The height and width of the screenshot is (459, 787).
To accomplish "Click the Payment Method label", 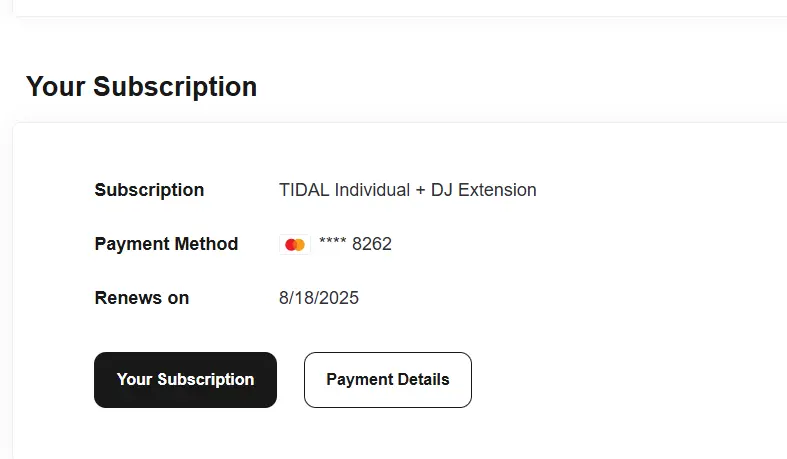I will coord(166,244).
